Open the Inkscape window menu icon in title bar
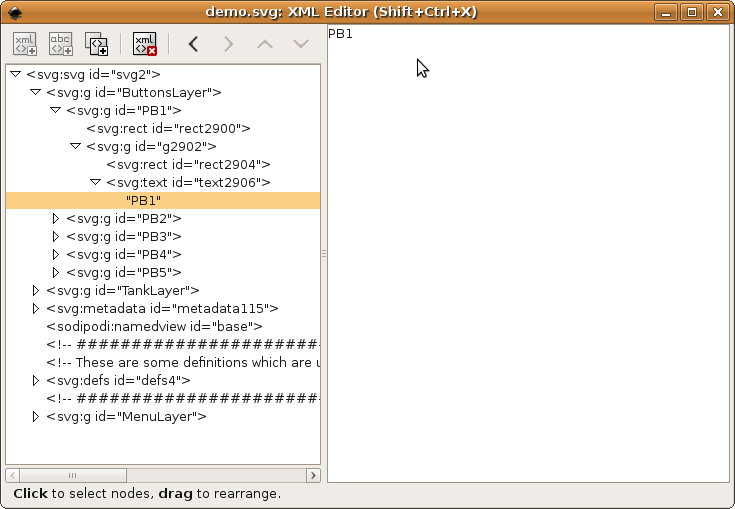735x509 pixels. click(15, 12)
